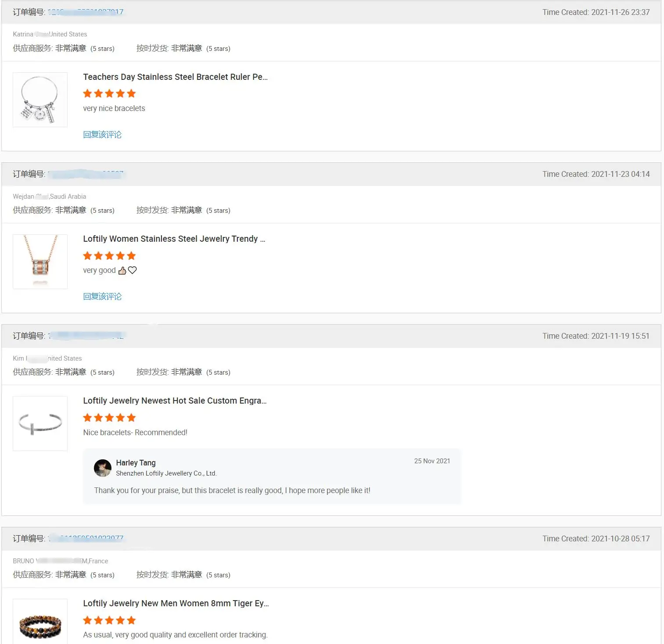Viewport: 664px width, 644px height.
Task: Open the Teachers Day bracelet thumbnail
Action: pyautogui.click(x=40, y=100)
